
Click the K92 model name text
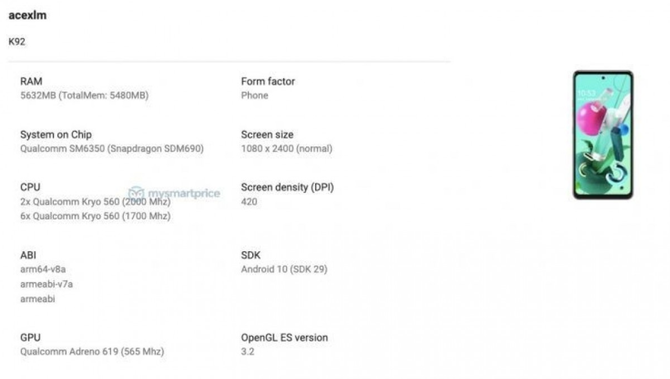point(17,41)
